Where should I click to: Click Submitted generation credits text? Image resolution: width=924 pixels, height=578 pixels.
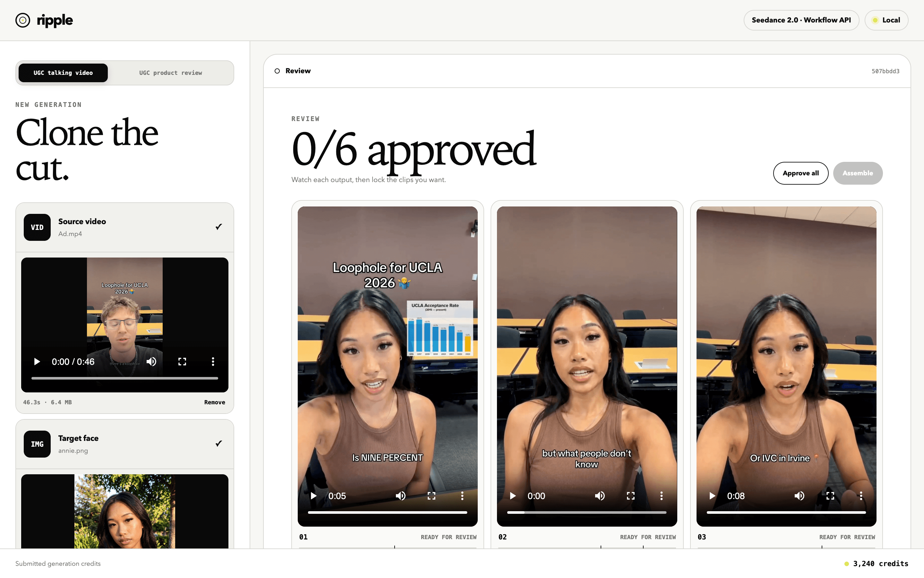58,564
